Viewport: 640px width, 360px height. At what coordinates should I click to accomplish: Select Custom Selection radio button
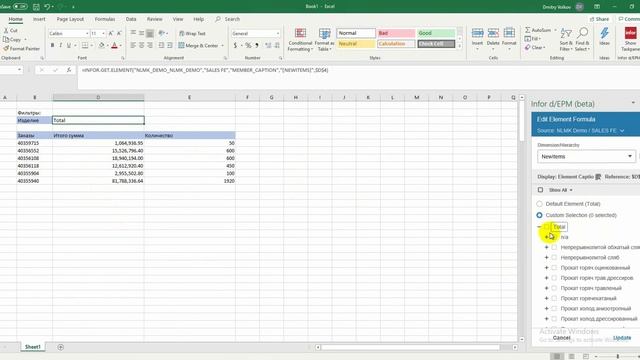[539, 215]
